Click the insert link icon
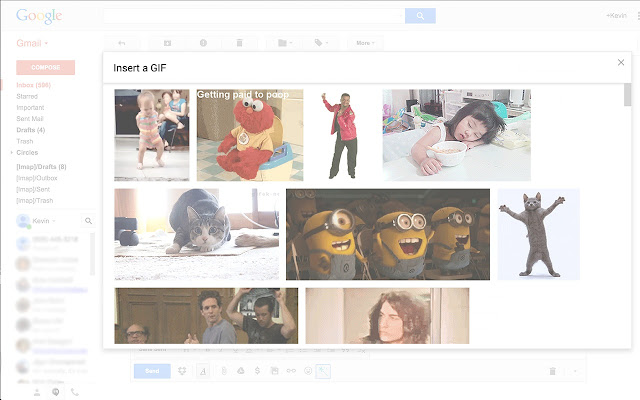 pyautogui.click(x=291, y=371)
